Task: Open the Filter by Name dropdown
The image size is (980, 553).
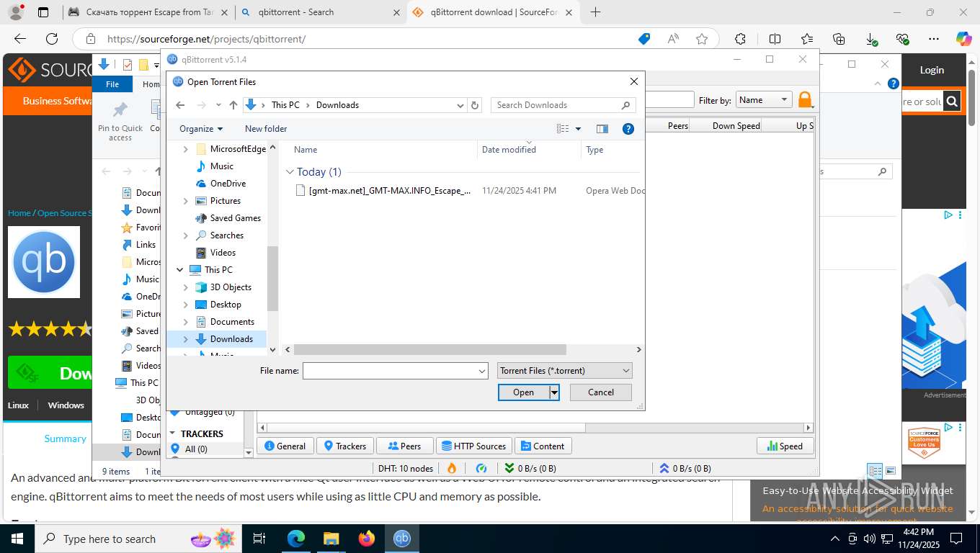Action: point(764,100)
